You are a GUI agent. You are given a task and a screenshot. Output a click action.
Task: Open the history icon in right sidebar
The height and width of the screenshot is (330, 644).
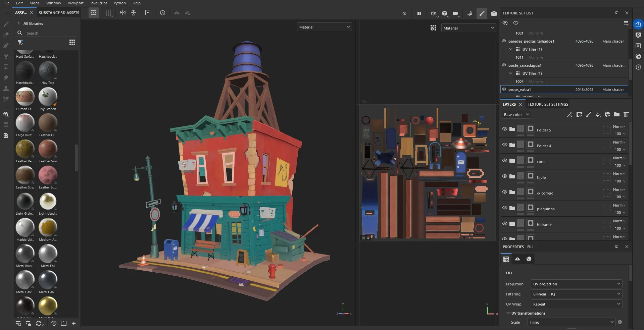click(638, 67)
